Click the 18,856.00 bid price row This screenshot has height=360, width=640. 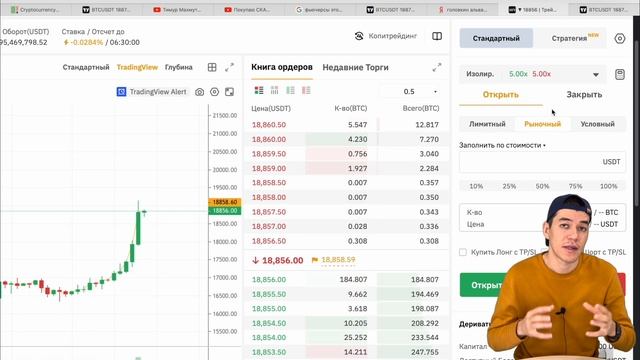tap(346, 280)
